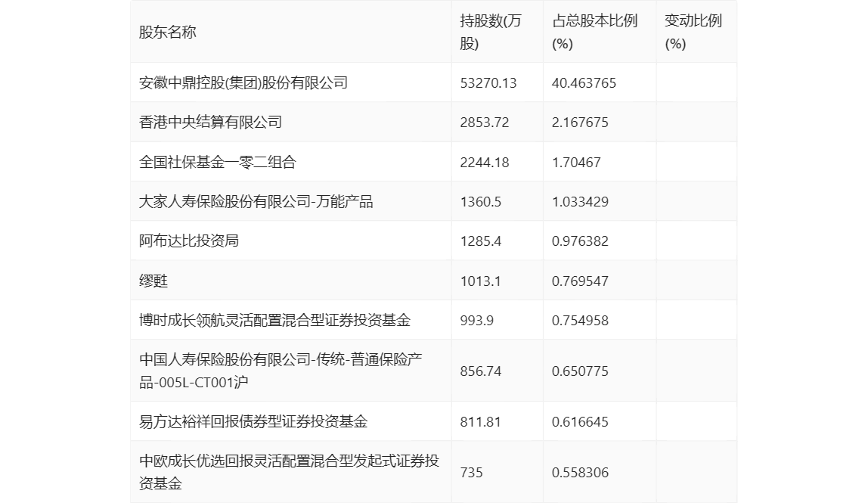This screenshot has width=868, height=503.
Task: Select 大家人寿保险股份有限公司-万能产品 row name
Action: (256, 202)
